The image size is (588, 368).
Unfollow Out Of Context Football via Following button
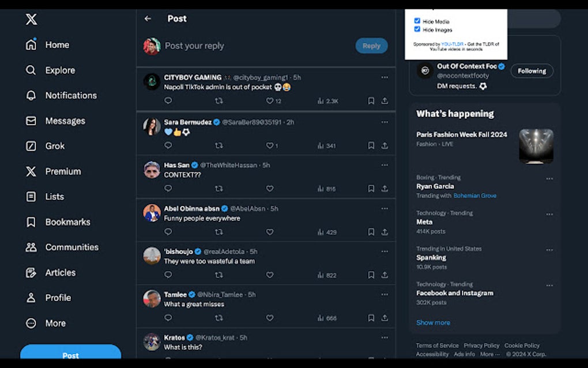coord(532,71)
